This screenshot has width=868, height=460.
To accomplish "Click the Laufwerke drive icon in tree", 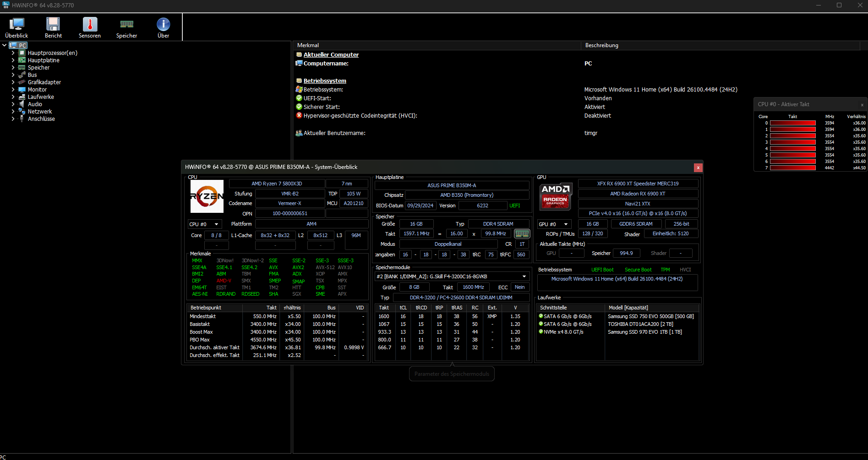I will [x=22, y=97].
